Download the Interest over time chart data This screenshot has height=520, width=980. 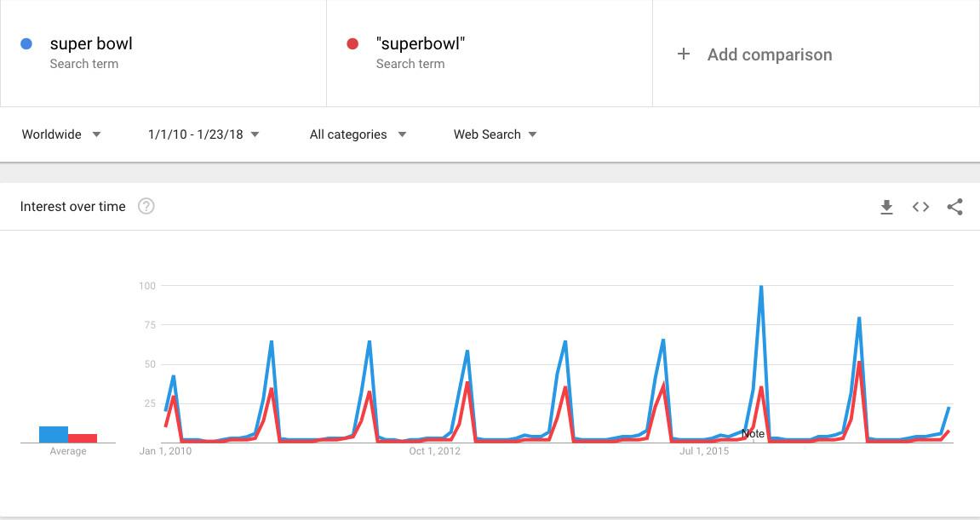tap(886, 207)
